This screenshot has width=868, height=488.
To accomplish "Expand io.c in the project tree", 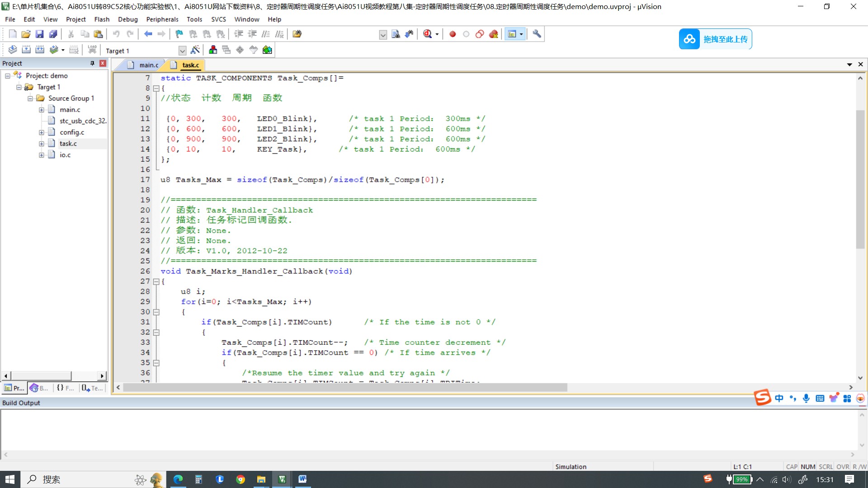I will (41, 155).
